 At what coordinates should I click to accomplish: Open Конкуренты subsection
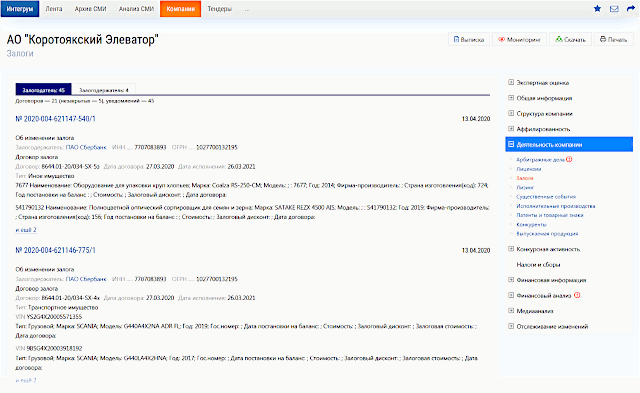(x=531, y=225)
